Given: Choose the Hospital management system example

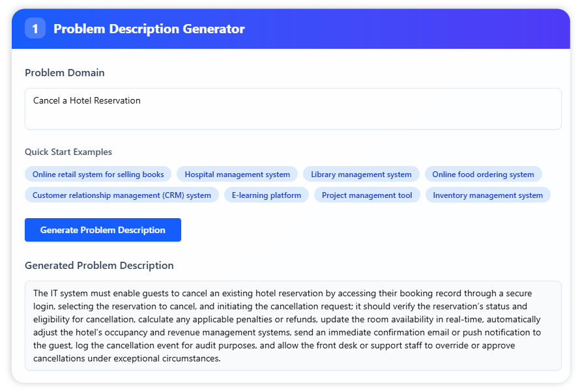Looking at the screenshot, I should point(237,175).
